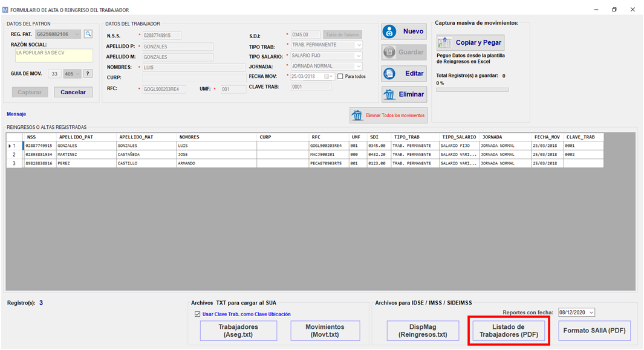Screen dimensions: 644x350
Task: Click the Editar button
Action: [404, 74]
